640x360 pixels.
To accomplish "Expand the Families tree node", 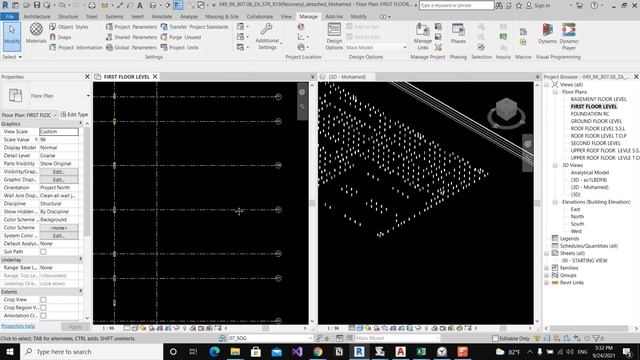I will coord(547,268).
